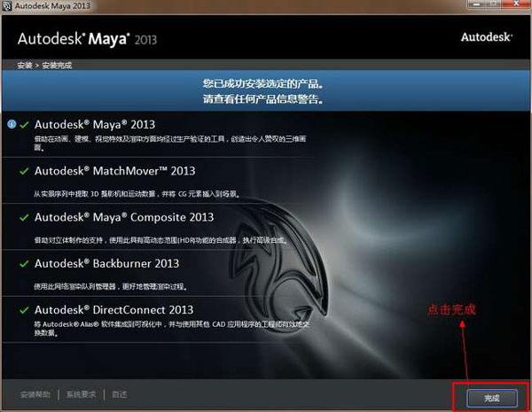
Task: Click the 您已成功安装选定的产品 success message
Action: click(263, 84)
